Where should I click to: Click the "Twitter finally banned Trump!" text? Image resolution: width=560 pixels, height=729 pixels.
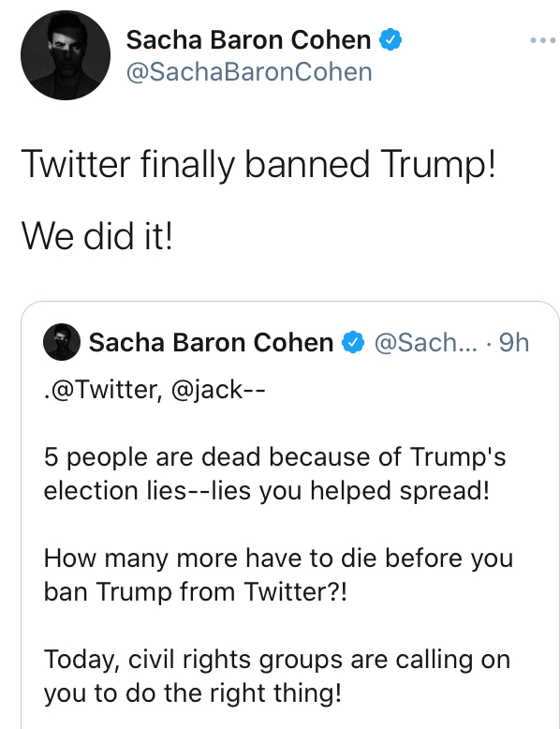258,164
